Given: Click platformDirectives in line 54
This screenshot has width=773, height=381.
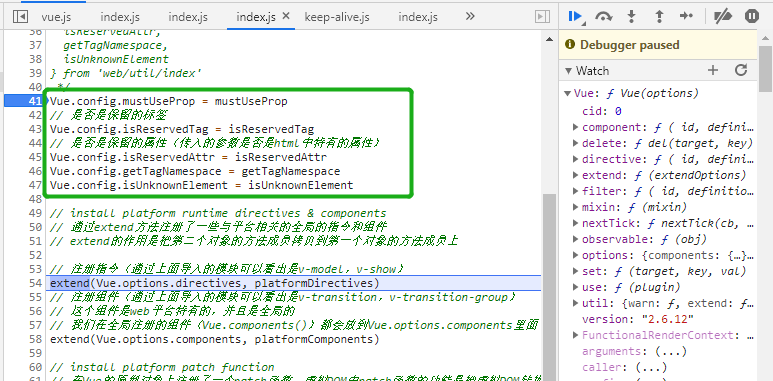Looking at the screenshot, I should pyautogui.click(x=314, y=283).
